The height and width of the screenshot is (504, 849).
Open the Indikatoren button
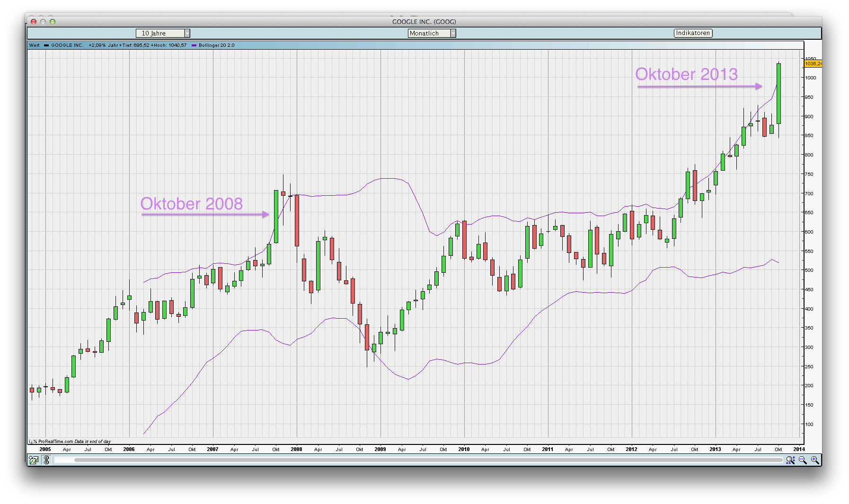click(693, 33)
